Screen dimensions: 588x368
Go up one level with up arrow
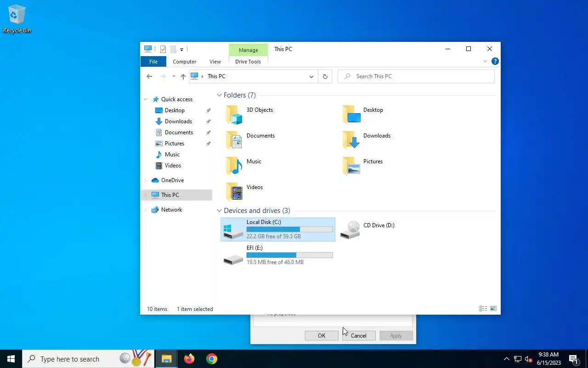pyautogui.click(x=183, y=76)
